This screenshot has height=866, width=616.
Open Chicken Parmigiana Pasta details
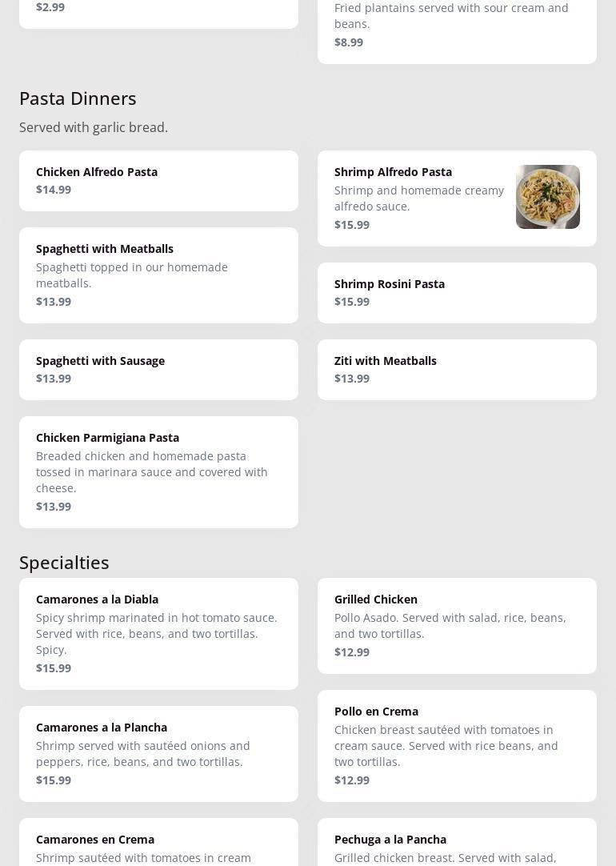tap(158, 471)
